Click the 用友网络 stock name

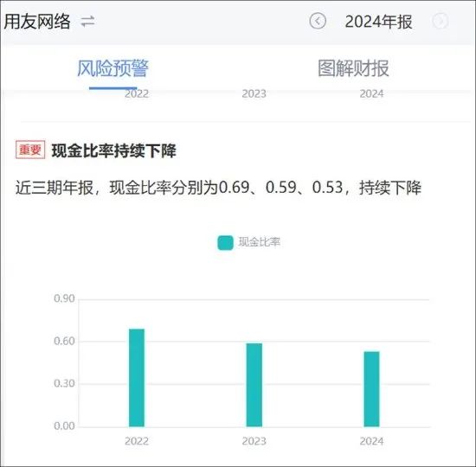coord(37,22)
